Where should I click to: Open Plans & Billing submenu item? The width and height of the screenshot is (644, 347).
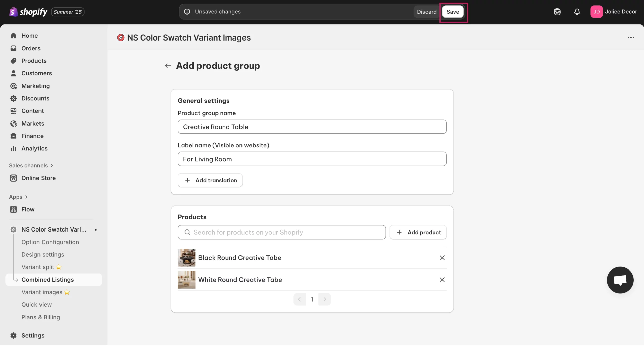pos(41,318)
